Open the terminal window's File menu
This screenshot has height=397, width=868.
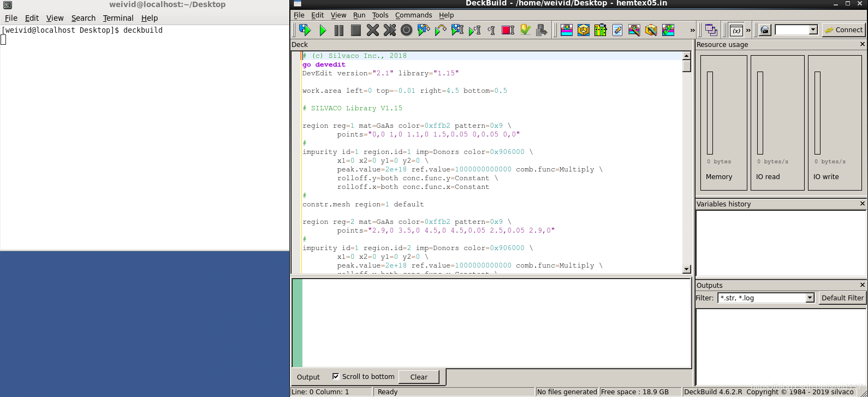coord(11,18)
